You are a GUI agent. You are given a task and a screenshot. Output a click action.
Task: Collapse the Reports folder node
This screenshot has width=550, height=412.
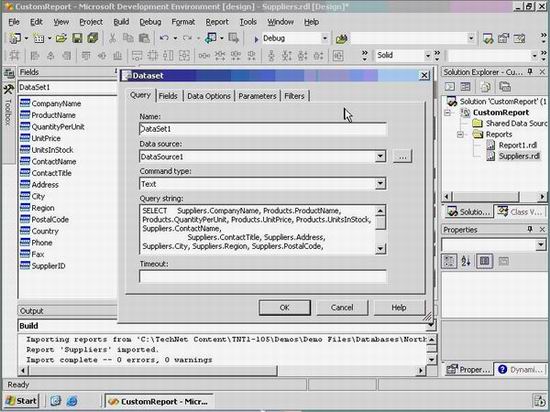tap(460, 135)
